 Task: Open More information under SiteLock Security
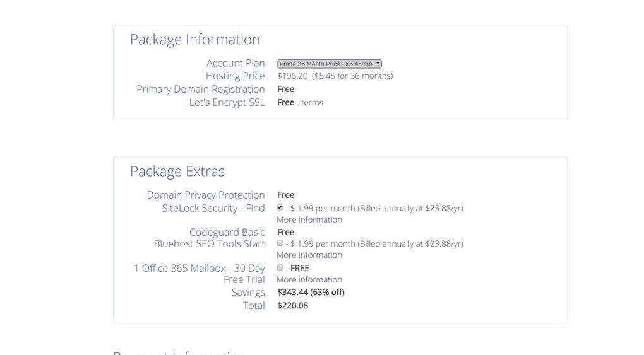click(x=309, y=219)
